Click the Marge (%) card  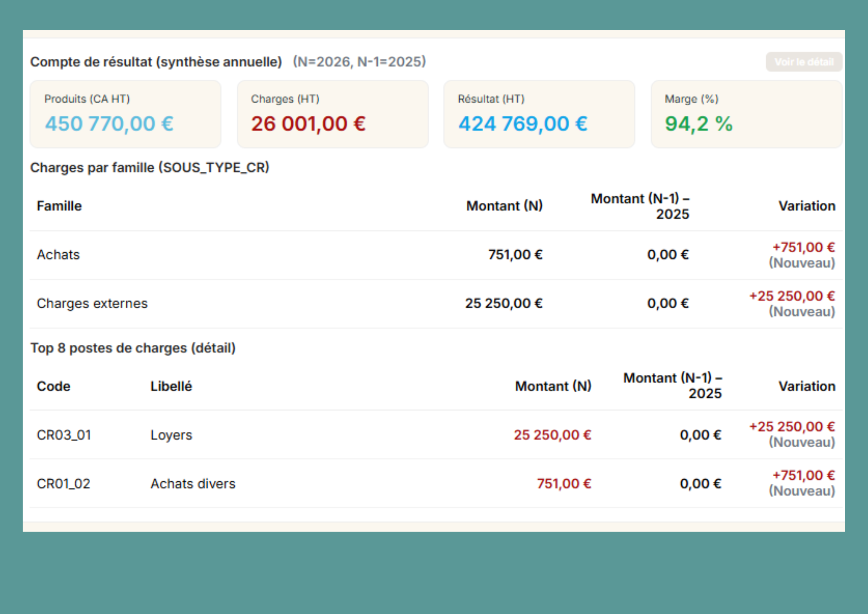click(746, 114)
